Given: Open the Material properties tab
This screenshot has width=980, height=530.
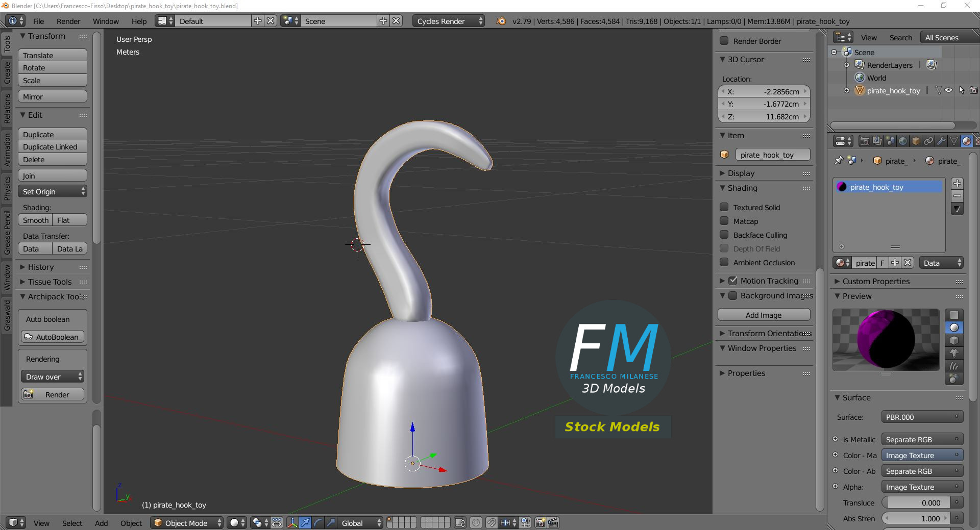Looking at the screenshot, I should [x=967, y=141].
